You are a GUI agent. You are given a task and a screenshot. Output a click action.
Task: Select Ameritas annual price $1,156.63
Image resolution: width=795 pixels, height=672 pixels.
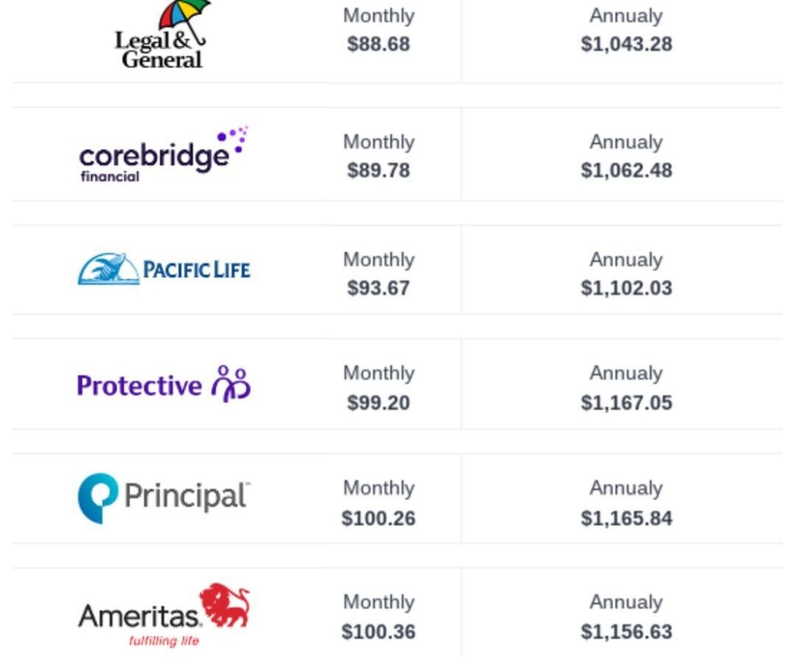626,632
